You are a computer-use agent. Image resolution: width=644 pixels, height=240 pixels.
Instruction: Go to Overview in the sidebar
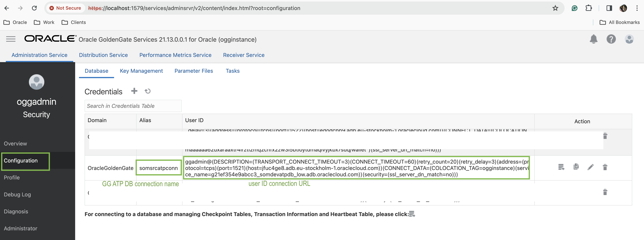pos(15,143)
